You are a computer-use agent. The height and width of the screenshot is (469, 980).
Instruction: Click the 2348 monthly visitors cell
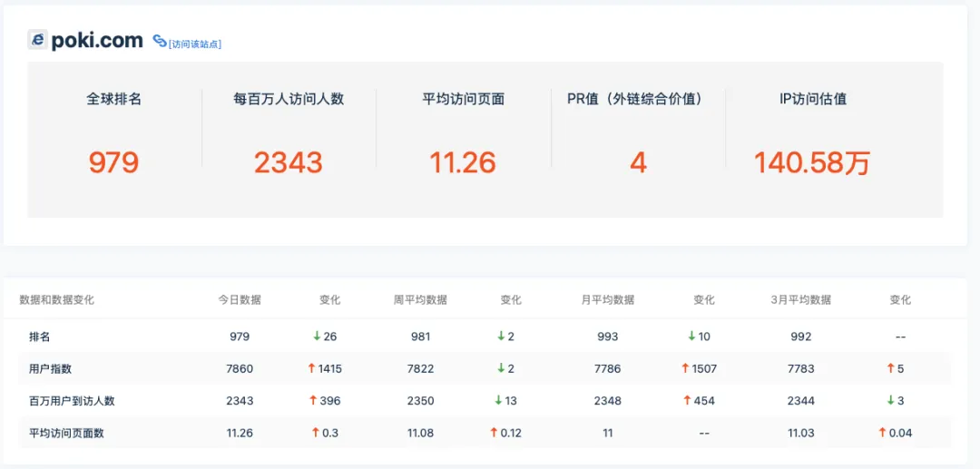click(607, 401)
